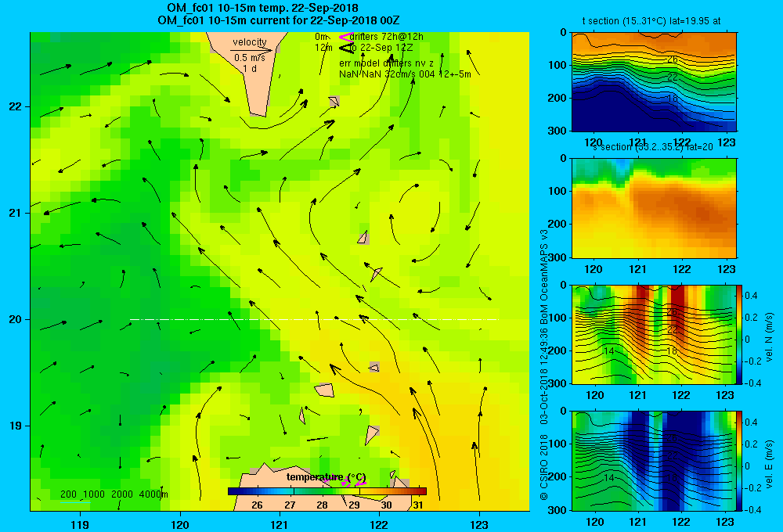
Task: Click the 't section (15..31°C) lat=19.95' title
Action: point(651,21)
